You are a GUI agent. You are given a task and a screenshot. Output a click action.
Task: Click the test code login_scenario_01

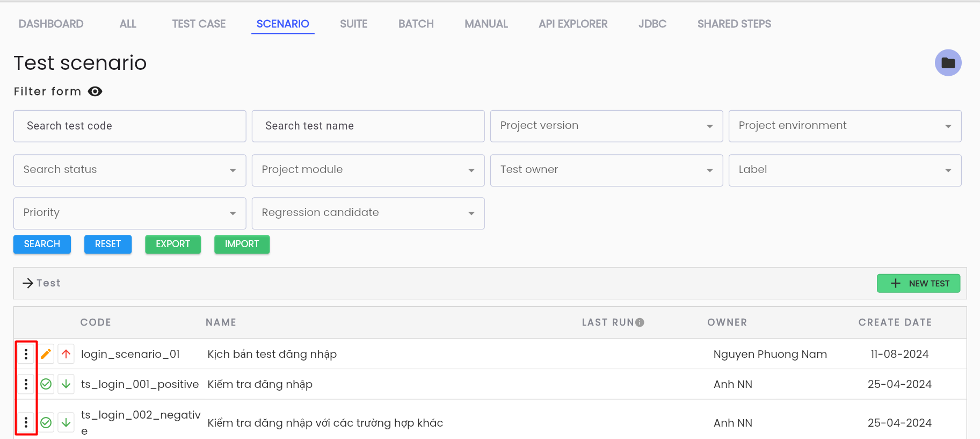[x=130, y=354]
